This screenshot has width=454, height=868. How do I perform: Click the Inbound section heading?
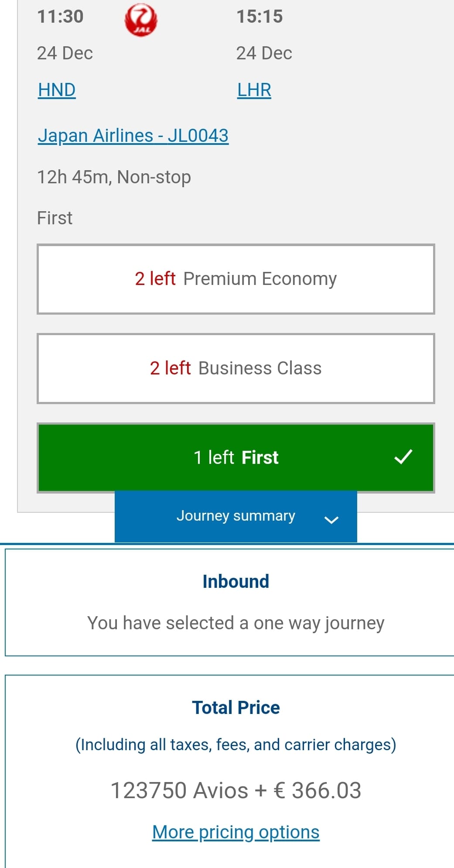pyautogui.click(x=236, y=581)
